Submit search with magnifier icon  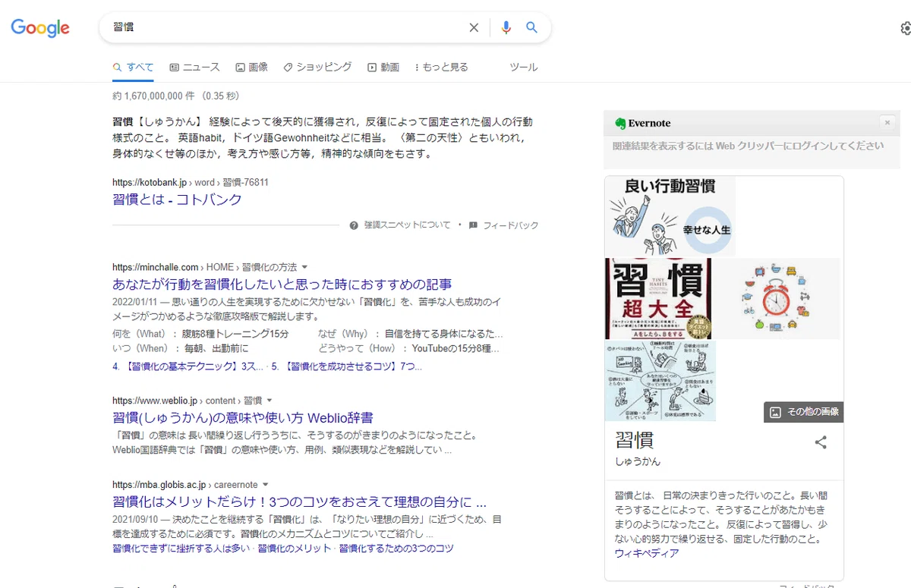pyautogui.click(x=532, y=27)
